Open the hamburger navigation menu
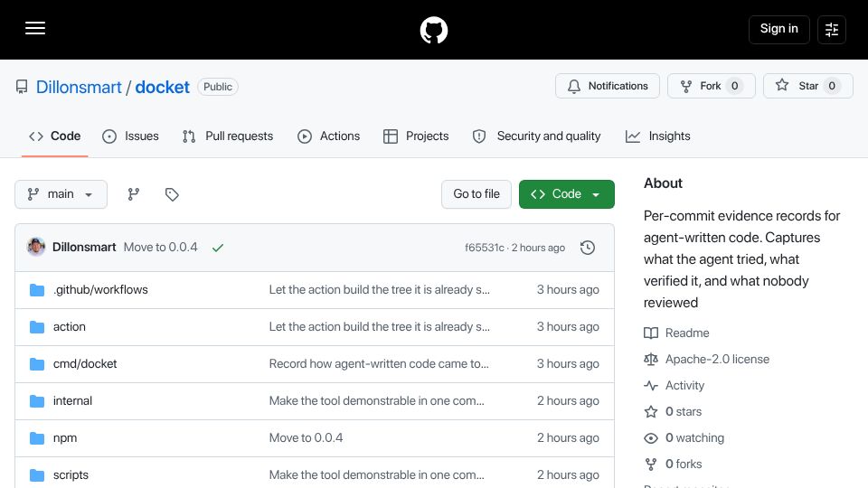Screen dimensions: 868x488 click(35, 28)
